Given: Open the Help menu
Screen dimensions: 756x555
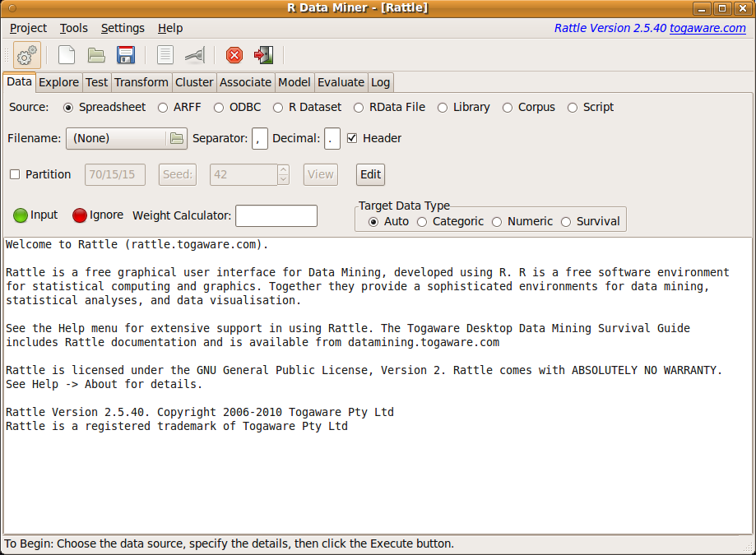Looking at the screenshot, I should [170, 29].
